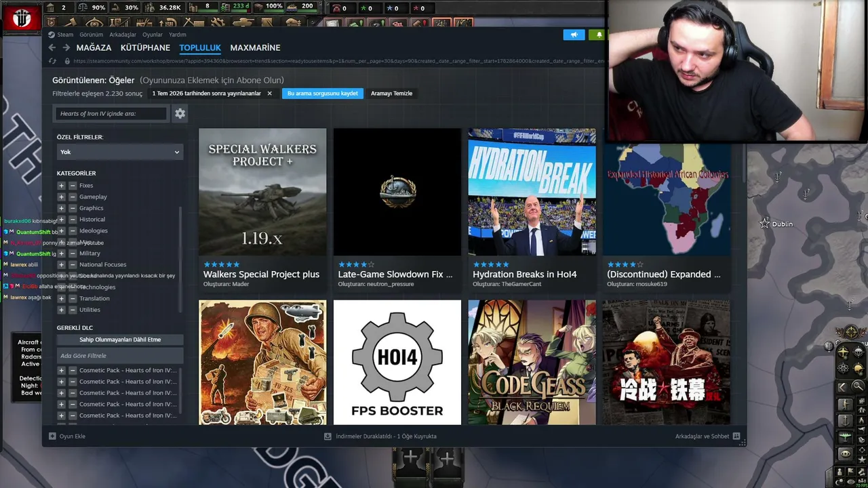Include the Utilities category
Viewport: 868px width, 488px height.
click(61, 310)
